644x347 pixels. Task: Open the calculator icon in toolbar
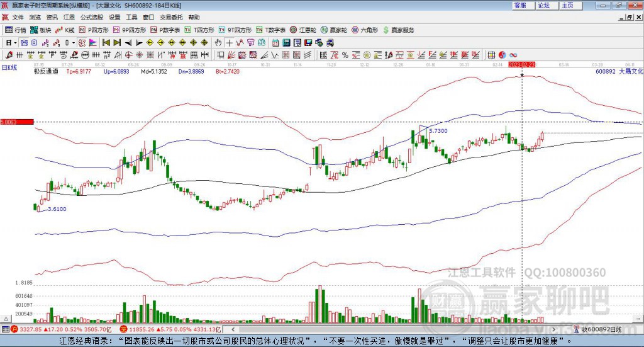[286, 43]
